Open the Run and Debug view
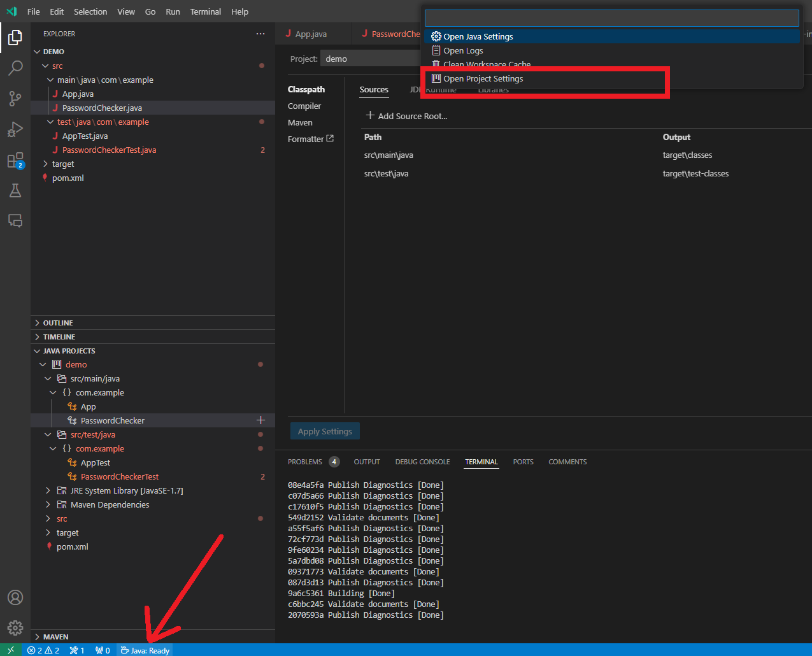 click(15, 129)
